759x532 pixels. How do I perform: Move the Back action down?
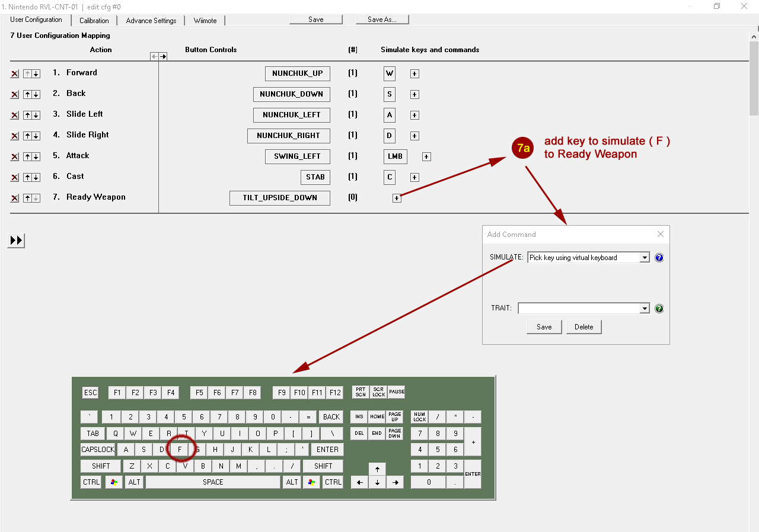coord(36,95)
